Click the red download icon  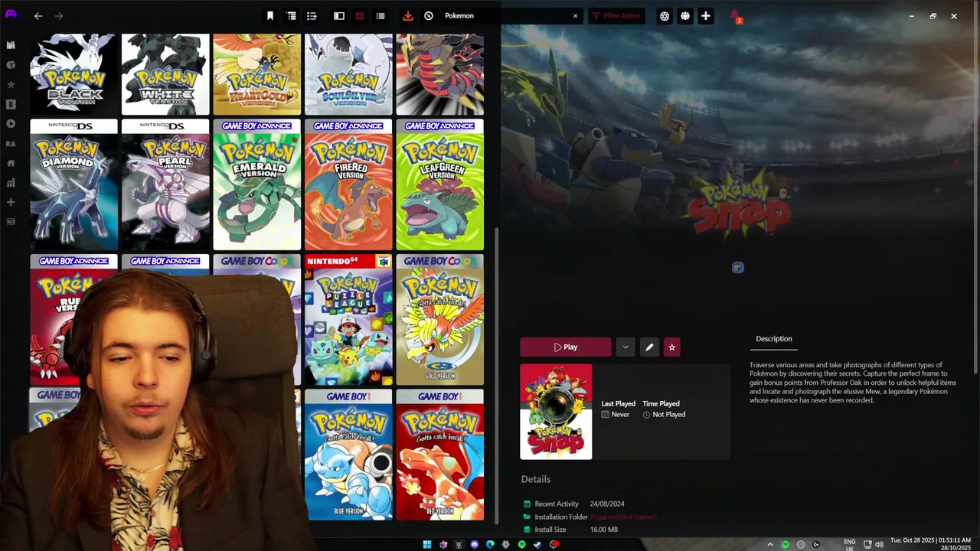coord(408,16)
